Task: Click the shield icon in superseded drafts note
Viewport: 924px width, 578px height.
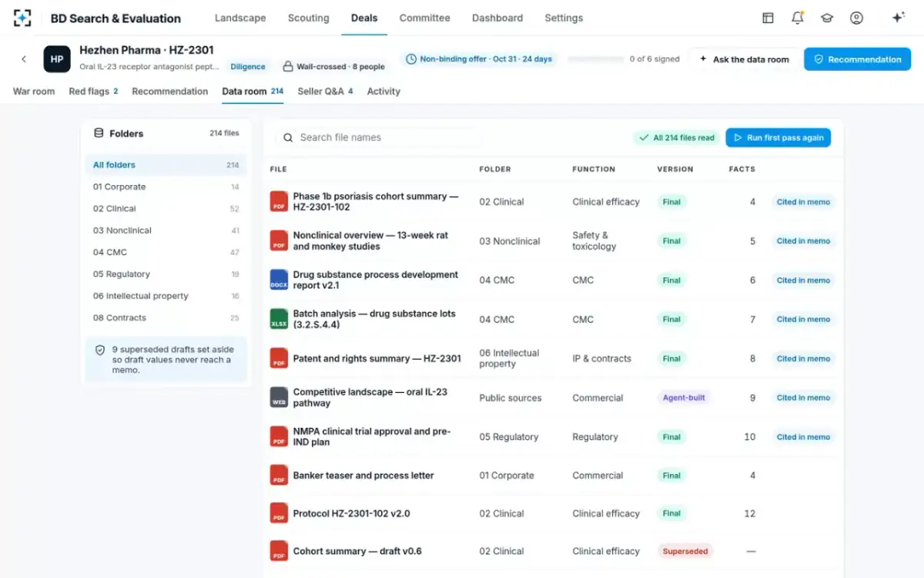Action: click(100, 350)
